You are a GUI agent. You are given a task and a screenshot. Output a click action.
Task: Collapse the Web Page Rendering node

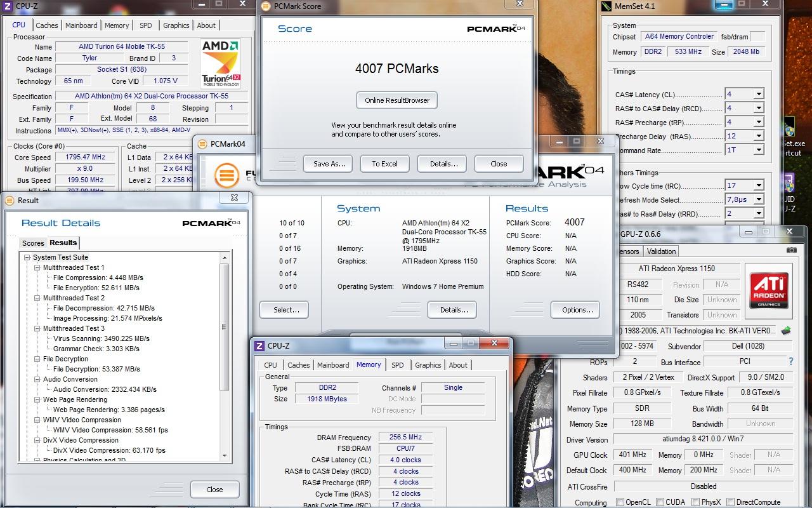37,399
